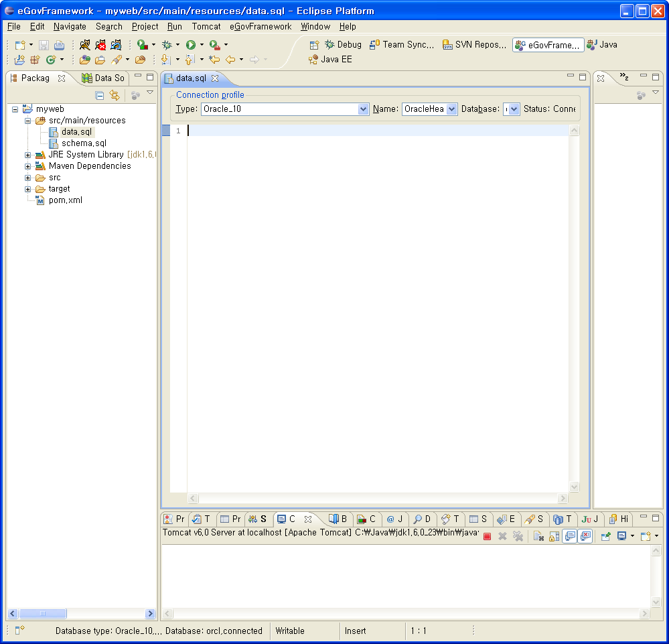This screenshot has width=669, height=644.
Task: Toggle Link with Editor in Package Explorer
Action: tap(115, 95)
